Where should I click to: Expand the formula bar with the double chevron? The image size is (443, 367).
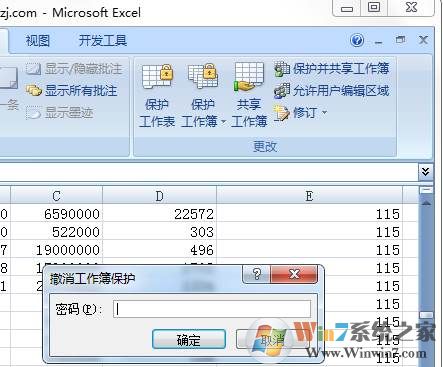(x=426, y=172)
